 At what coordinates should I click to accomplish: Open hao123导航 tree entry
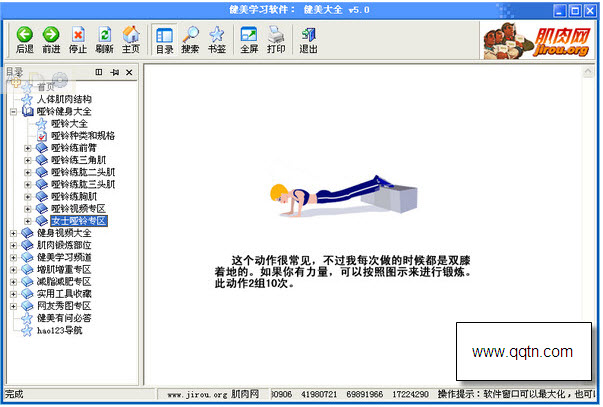pyautogui.click(x=60, y=330)
